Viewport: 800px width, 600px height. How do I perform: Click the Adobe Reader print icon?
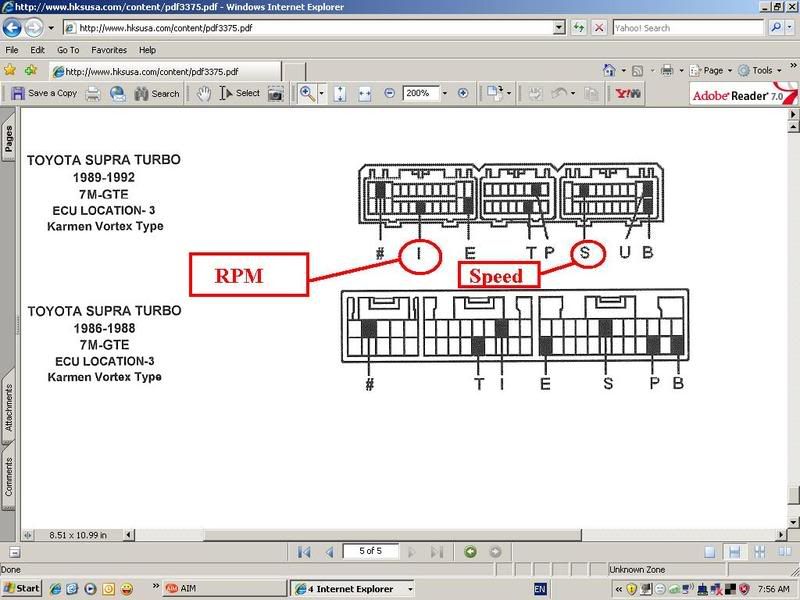pyautogui.click(x=92, y=93)
